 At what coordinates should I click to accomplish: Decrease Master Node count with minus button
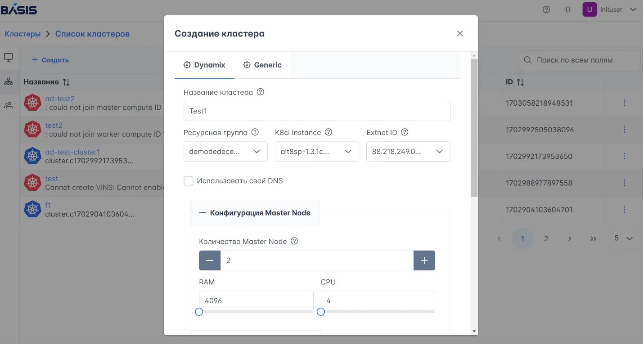210,261
